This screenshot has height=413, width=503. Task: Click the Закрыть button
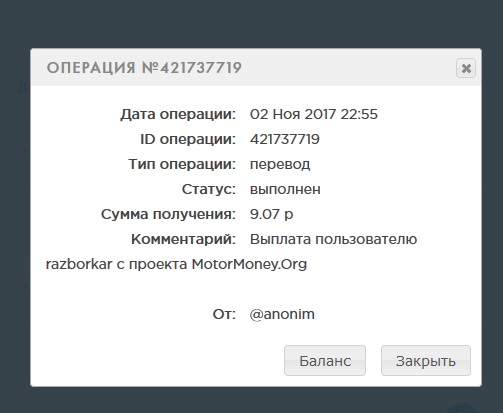426,361
